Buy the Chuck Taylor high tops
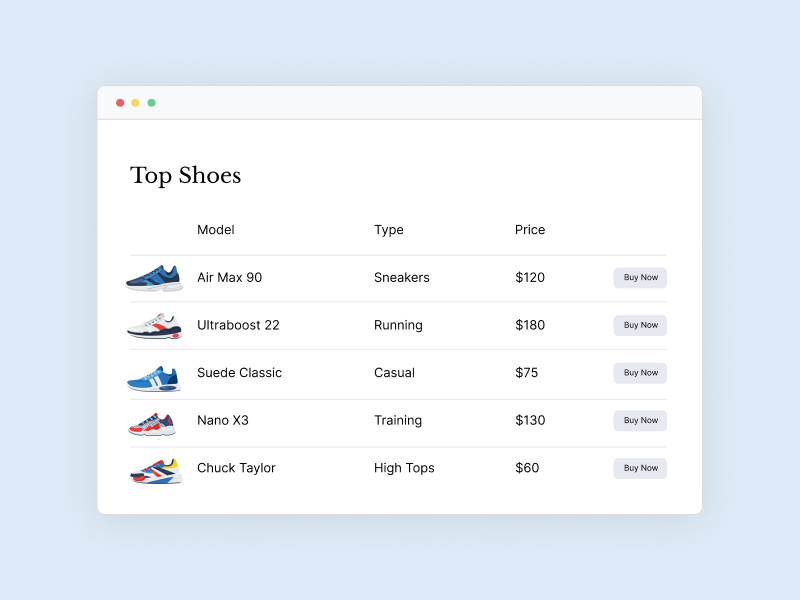Image resolution: width=800 pixels, height=600 pixels. pos(640,468)
